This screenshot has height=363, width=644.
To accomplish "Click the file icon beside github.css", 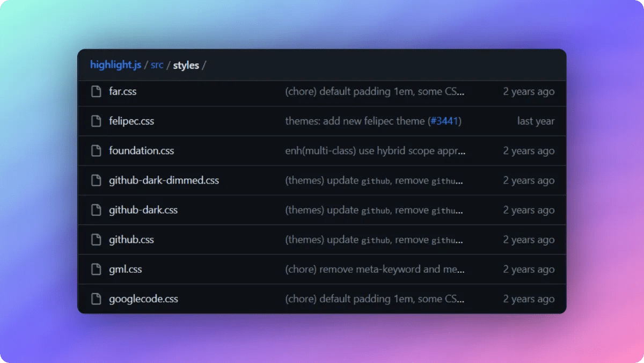I will pos(97,239).
